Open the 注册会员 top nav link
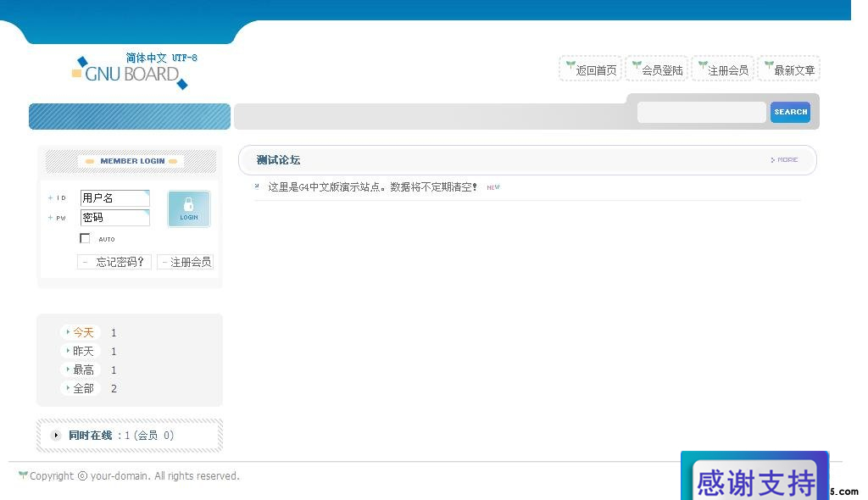 point(723,69)
